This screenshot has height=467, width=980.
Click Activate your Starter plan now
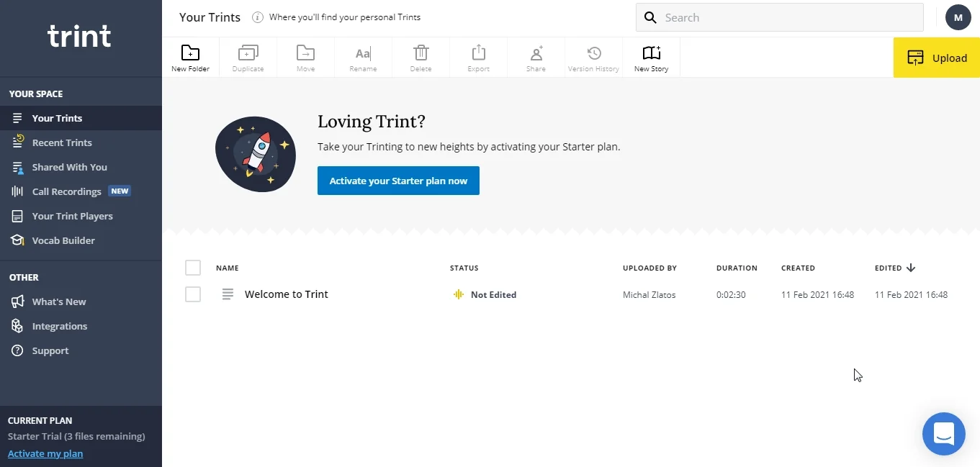398,181
